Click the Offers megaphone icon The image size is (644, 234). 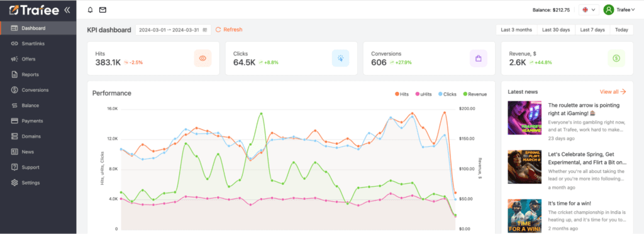coord(14,59)
